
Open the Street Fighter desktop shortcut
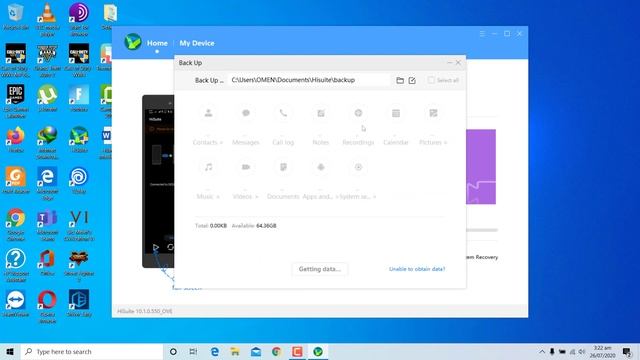pyautogui.click(x=79, y=265)
